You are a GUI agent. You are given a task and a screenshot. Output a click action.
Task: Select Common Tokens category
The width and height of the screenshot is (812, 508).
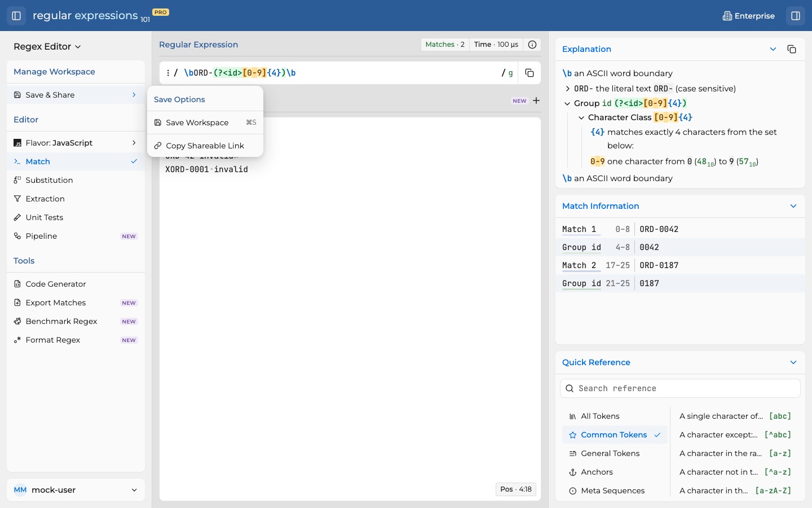(x=615, y=435)
